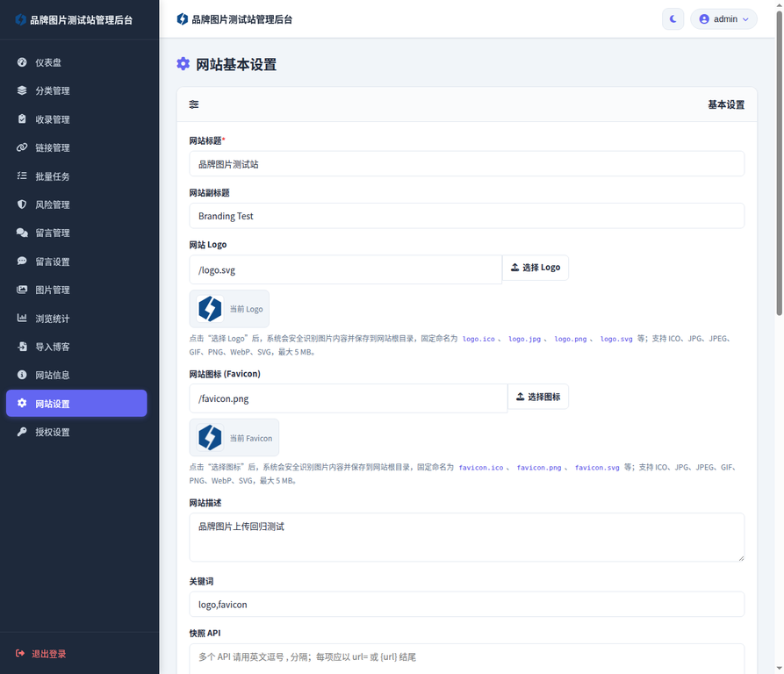Expand the admin dropdown chevron
Screen dimensions: 784x674
745,19
